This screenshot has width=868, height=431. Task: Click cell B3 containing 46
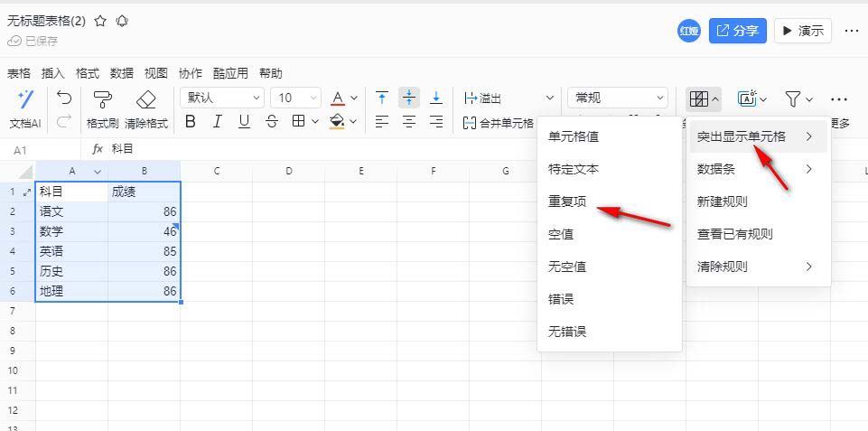tap(144, 232)
